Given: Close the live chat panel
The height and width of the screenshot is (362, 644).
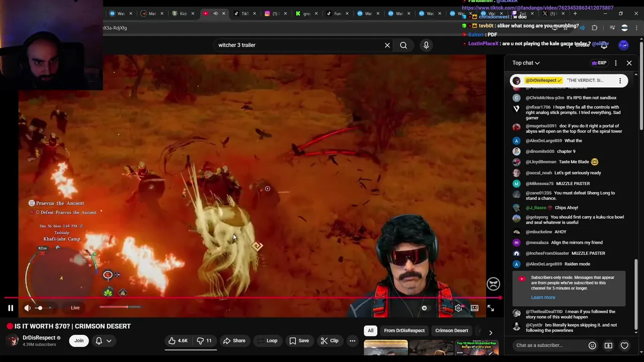Looking at the screenshot, I should click(x=629, y=63).
